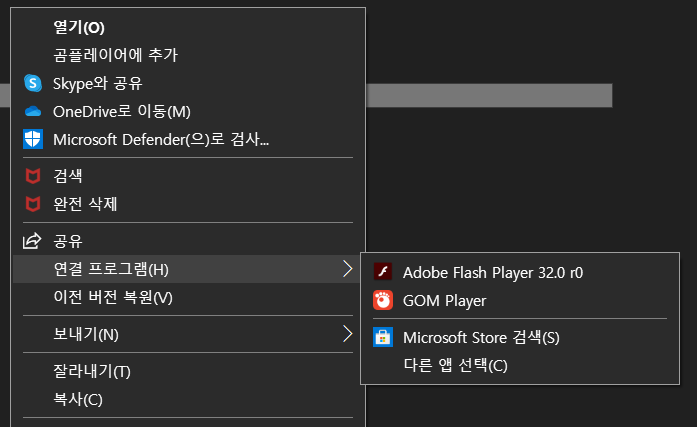The height and width of the screenshot is (427, 697).
Task: Expand the 보내기(N) submenu arrow
Action: [x=348, y=334]
